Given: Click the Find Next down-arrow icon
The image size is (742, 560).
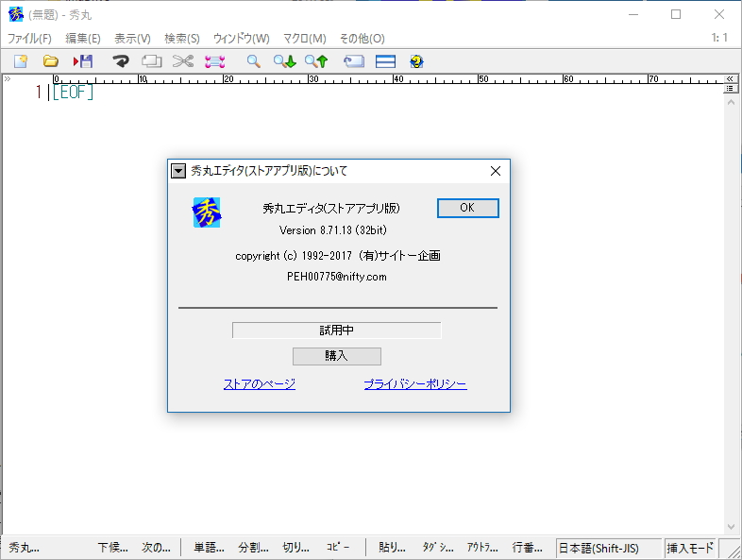Looking at the screenshot, I should pyautogui.click(x=285, y=61).
